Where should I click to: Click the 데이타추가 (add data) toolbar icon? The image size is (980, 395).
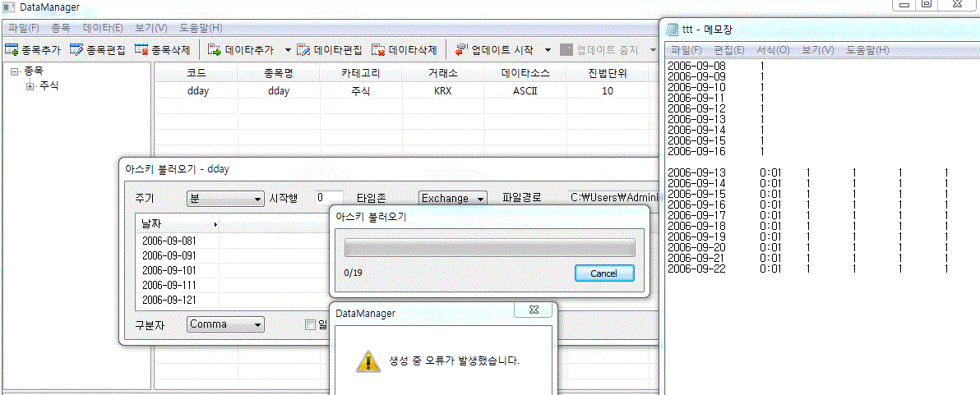click(215, 50)
